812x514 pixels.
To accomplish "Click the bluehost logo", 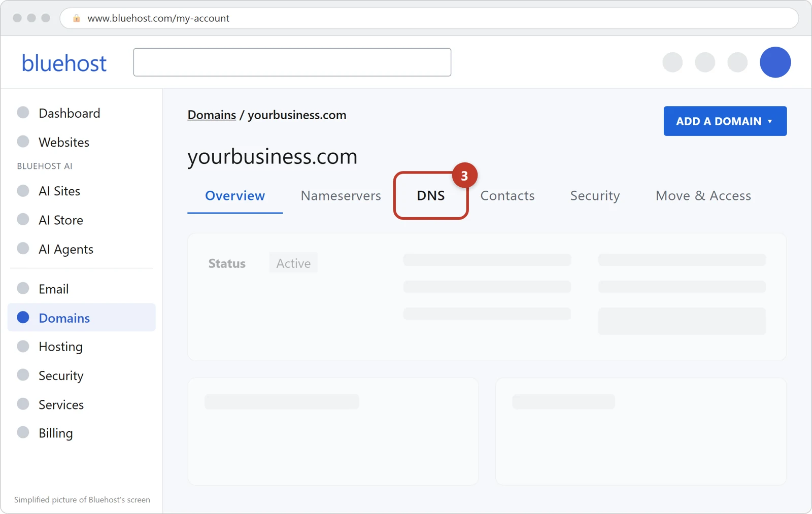I will (64, 63).
